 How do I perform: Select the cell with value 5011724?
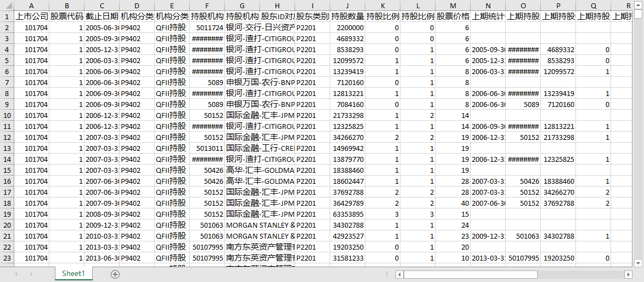[207, 28]
